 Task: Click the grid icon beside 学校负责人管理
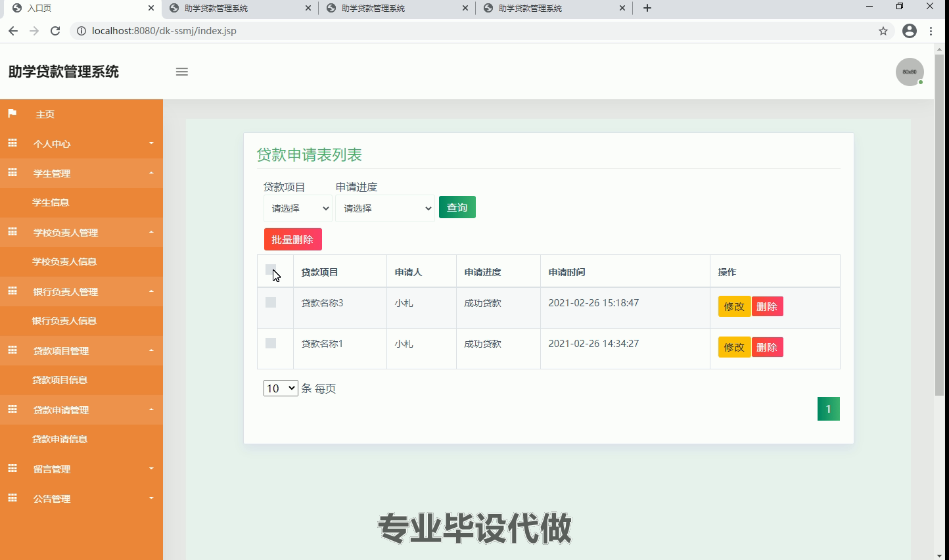pos(12,232)
